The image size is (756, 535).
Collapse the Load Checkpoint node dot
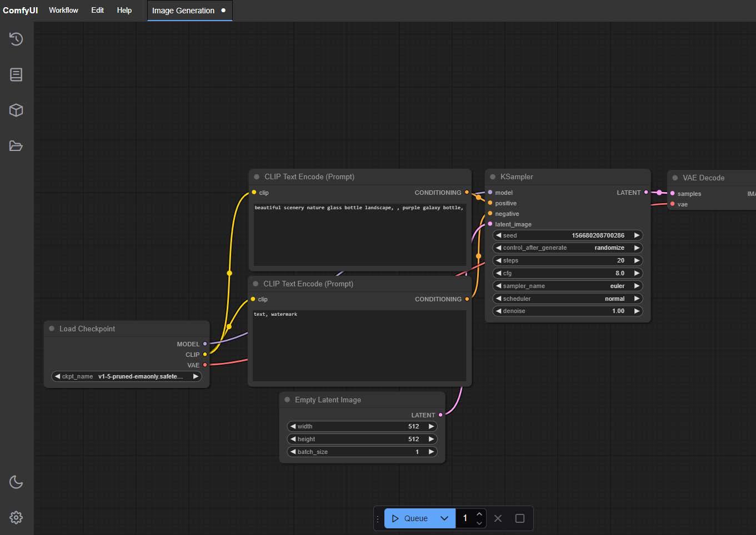point(52,329)
